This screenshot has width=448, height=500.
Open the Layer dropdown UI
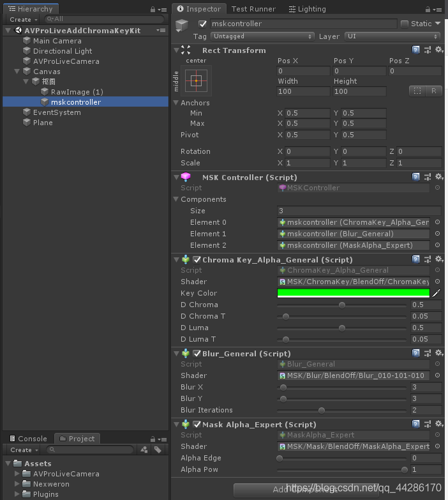[x=392, y=36]
